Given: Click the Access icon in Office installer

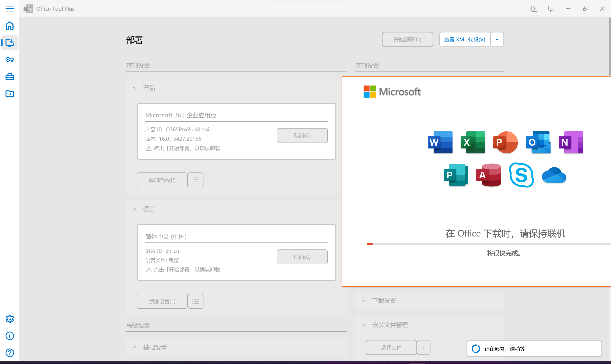Looking at the screenshot, I should tap(489, 175).
